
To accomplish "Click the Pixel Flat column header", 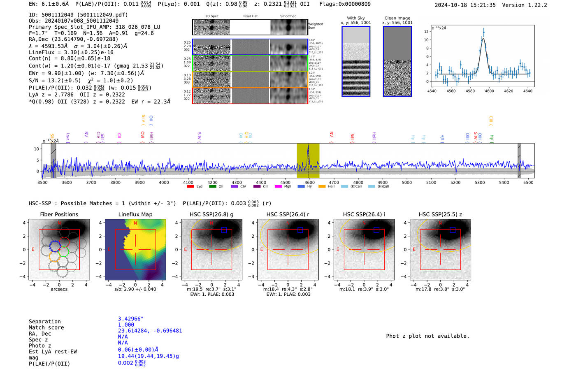I will [250, 16].
